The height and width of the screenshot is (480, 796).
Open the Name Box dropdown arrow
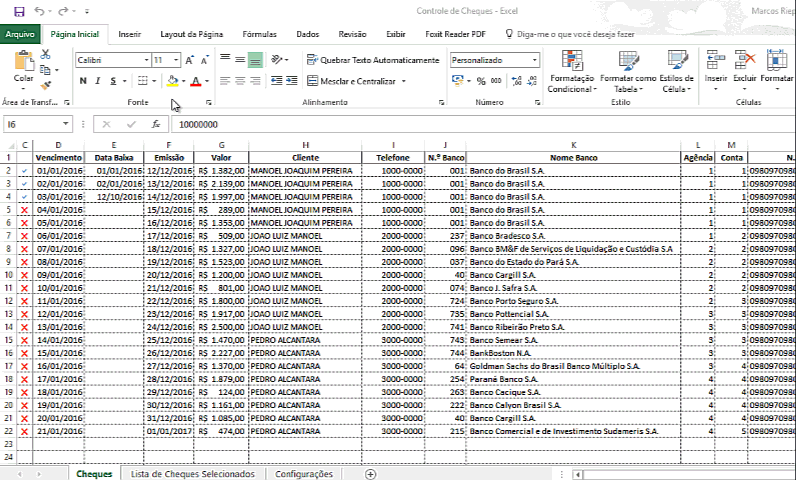click(66, 125)
